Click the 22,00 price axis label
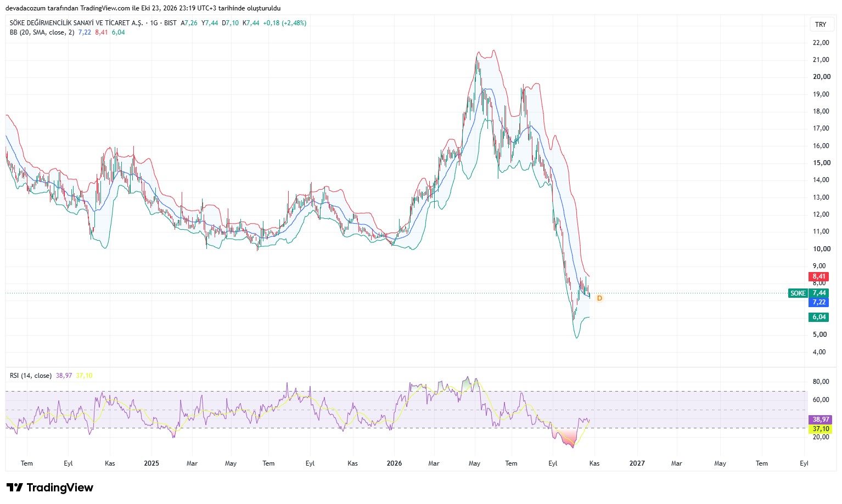Viewport: 842px width, 504px height. [821, 43]
